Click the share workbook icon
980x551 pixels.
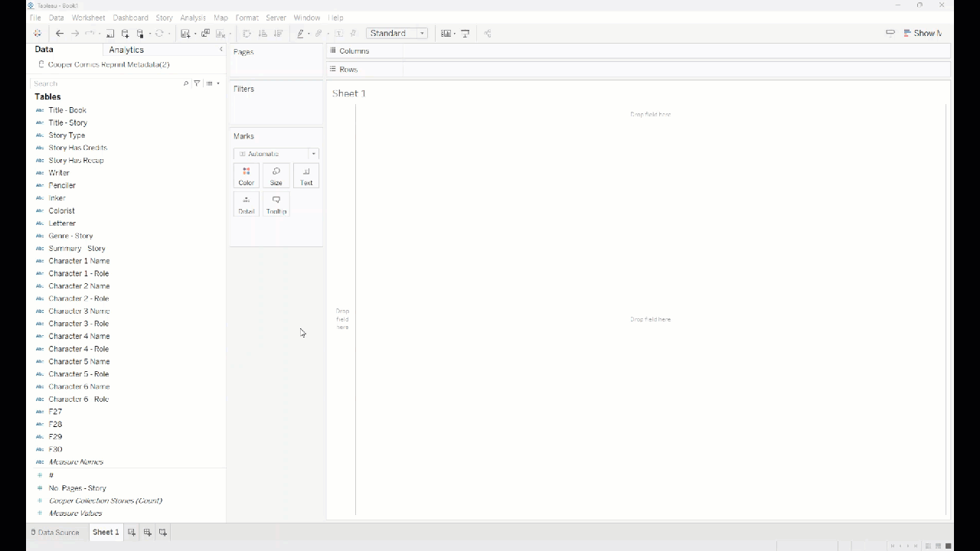(488, 34)
